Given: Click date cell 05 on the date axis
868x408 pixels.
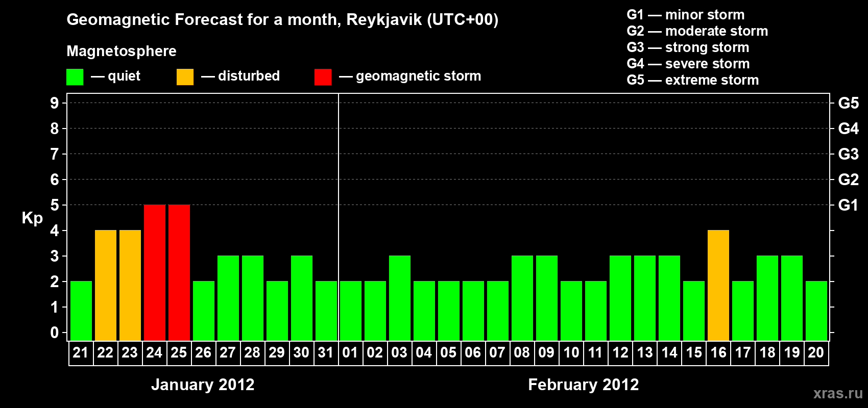Looking at the screenshot, I should tap(449, 353).
